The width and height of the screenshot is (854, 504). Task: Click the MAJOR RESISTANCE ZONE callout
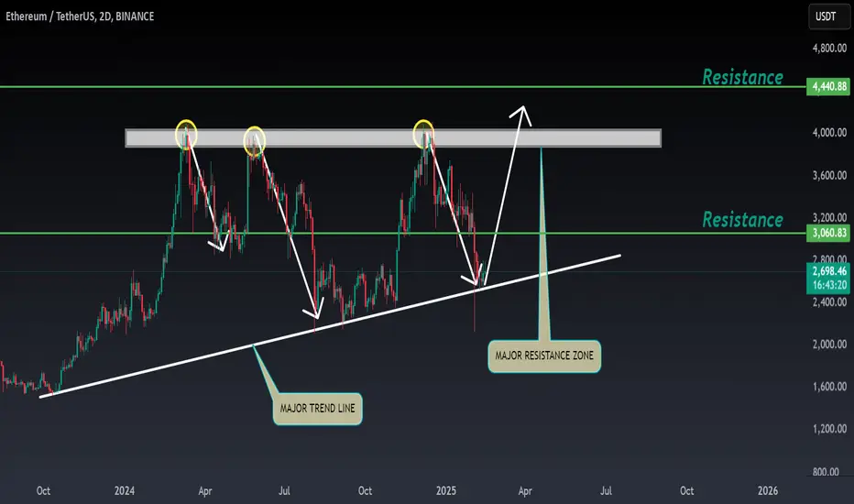(x=544, y=356)
